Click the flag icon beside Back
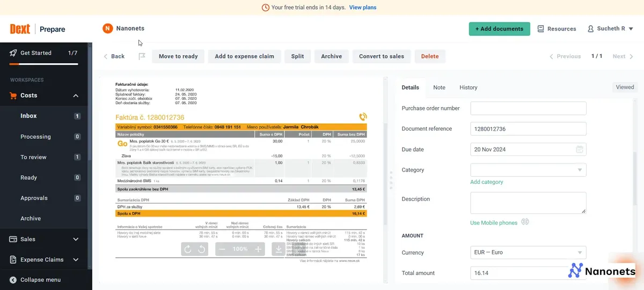Screen dimensions: 644x290 (142, 56)
